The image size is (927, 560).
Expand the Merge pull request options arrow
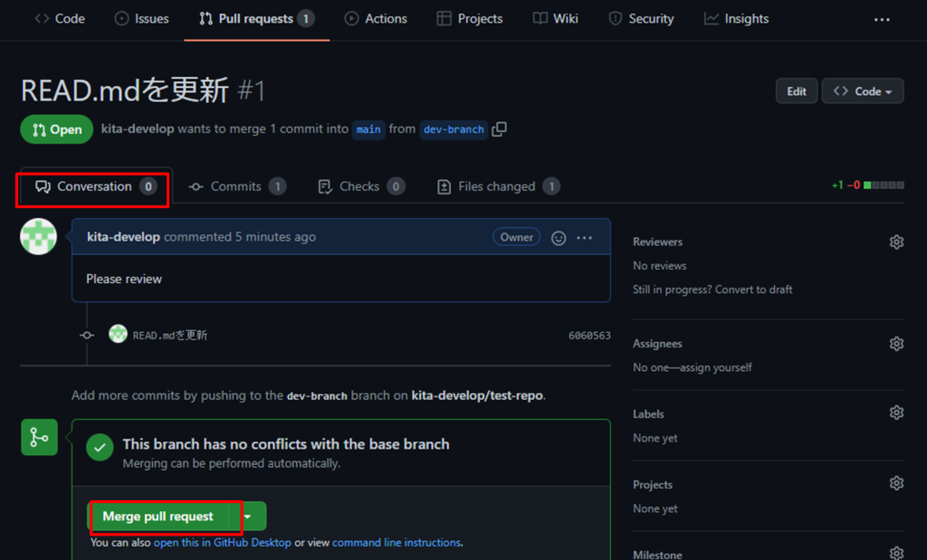click(248, 517)
